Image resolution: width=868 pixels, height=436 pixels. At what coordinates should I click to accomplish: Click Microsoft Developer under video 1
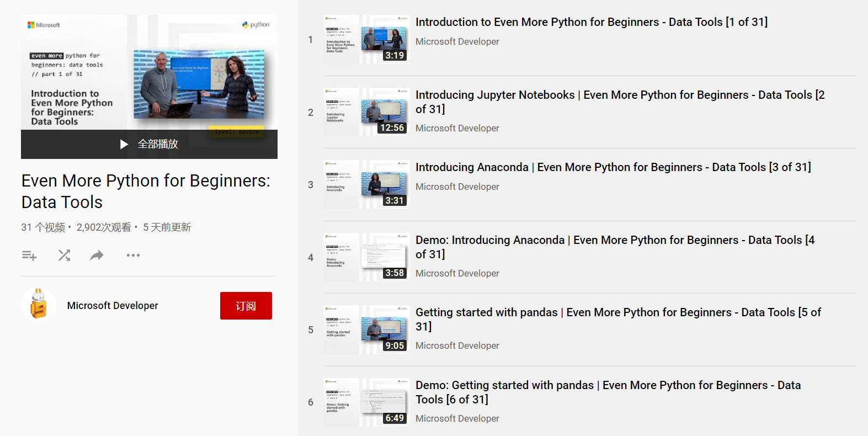click(x=457, y=42)
